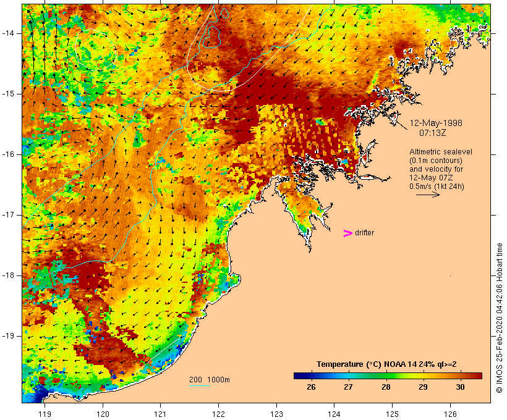507x420 pixels.
Task: Click the colorbar label '29'
Action: click(x=423, y=387)
